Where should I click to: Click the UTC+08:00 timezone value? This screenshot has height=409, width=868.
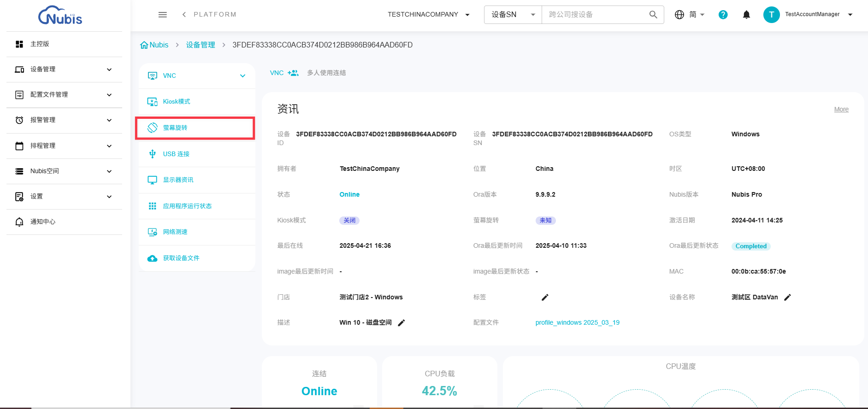click(748, 169)
